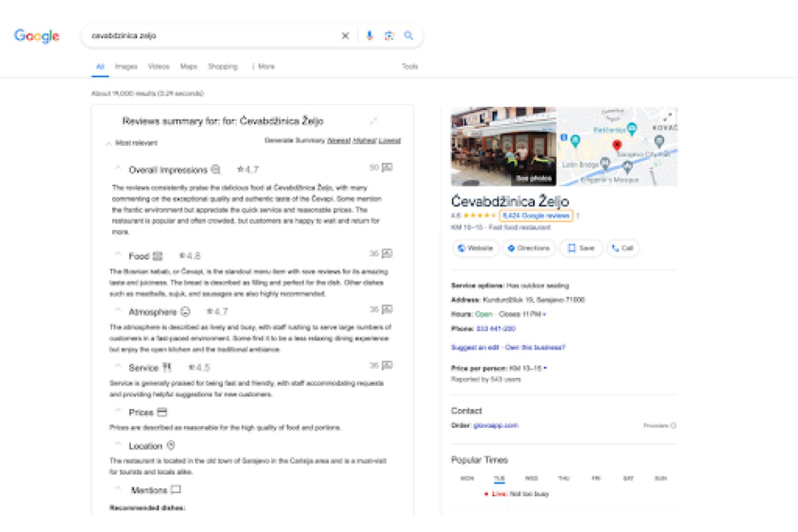
Task: Click the Food category icon
Action: [157, 256]
